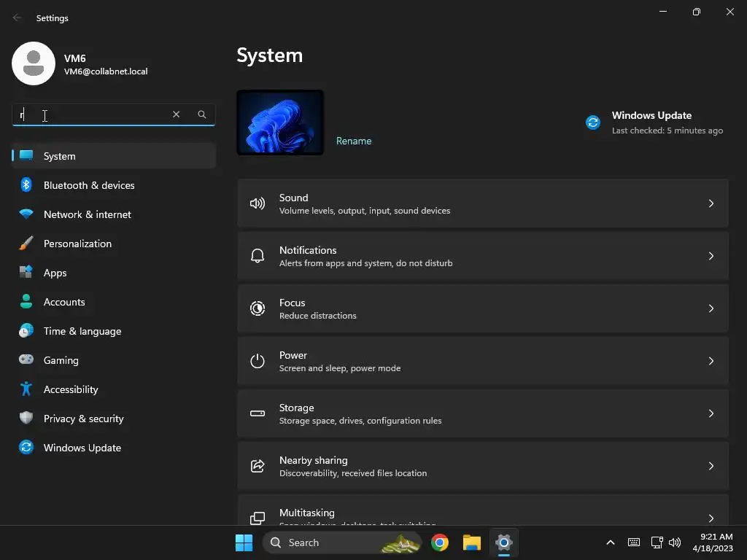Click the Personalization paintbrush icon
747x560 pixels.
[26, 243]
